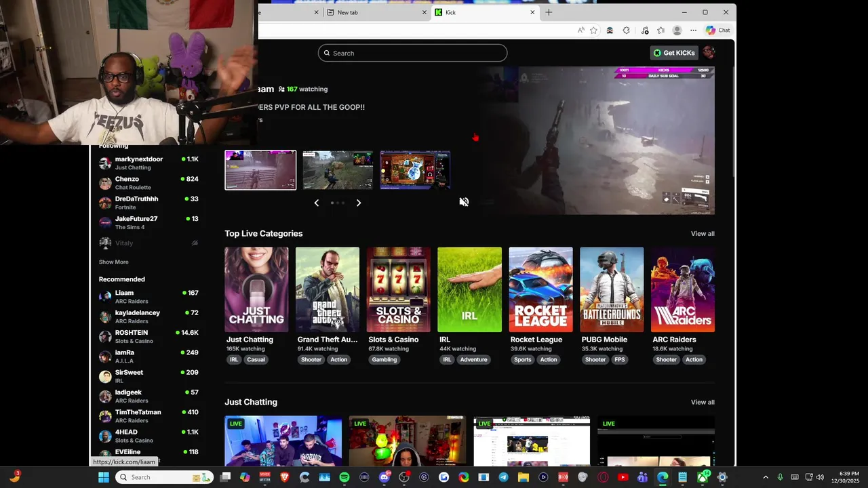Screen dimensions: 868x488
Task: Open the browser Extensions puzzle icon
Action: click(626, 30)
